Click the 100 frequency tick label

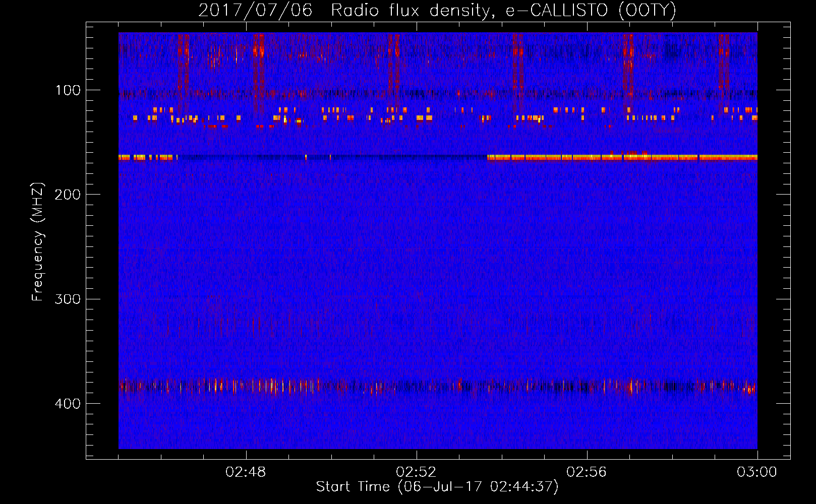[68, 90]
